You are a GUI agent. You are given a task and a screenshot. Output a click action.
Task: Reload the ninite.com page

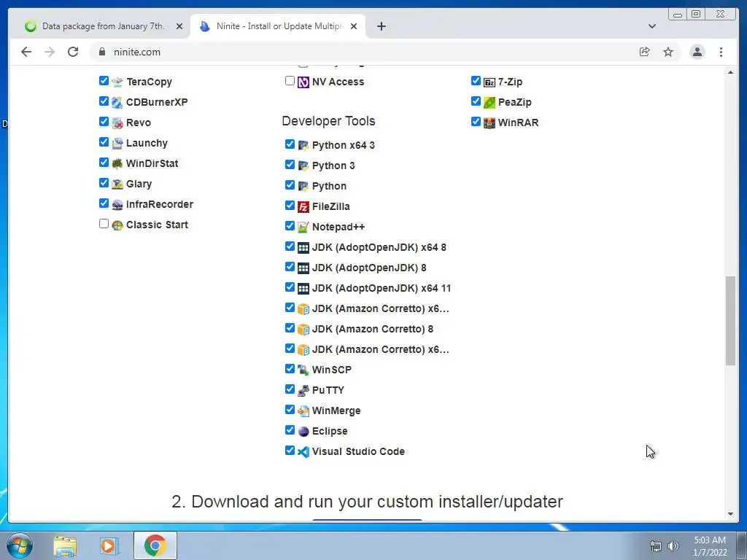(73, 52)
